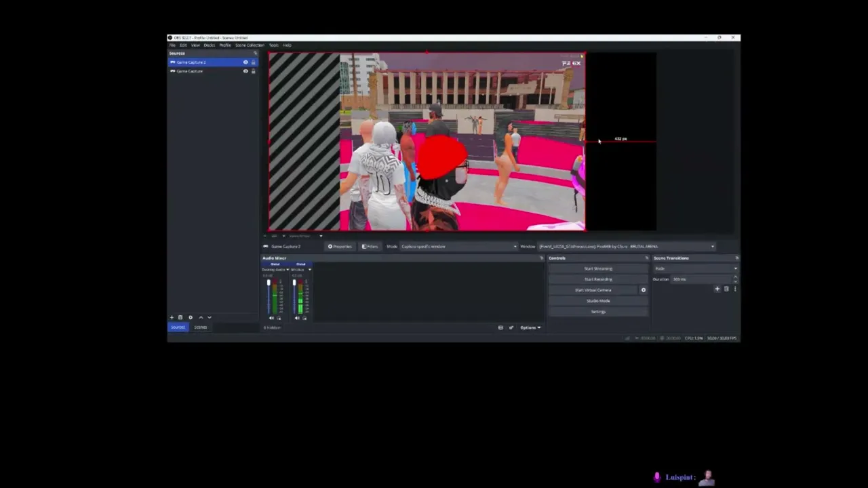Open Properties for the selected source

pyautogui.click(x=340, y=247)
